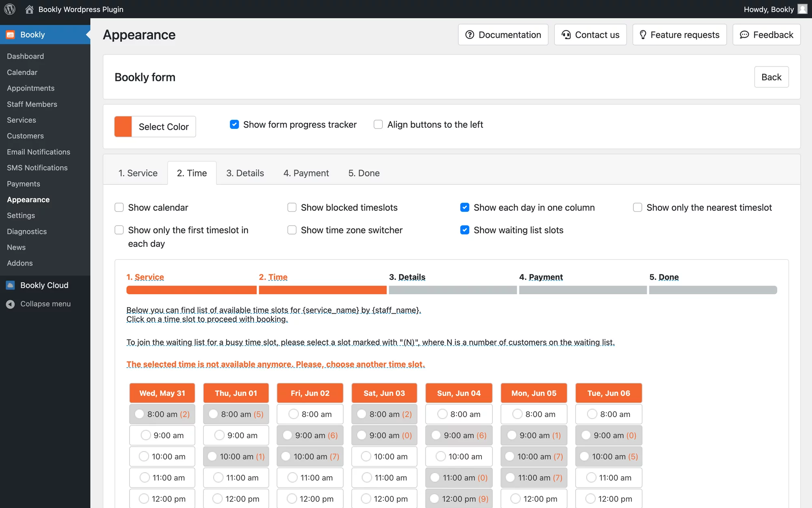Screen dimensions: 812x508
Task: Open Services in the sidebar
Action: point(22,120)
